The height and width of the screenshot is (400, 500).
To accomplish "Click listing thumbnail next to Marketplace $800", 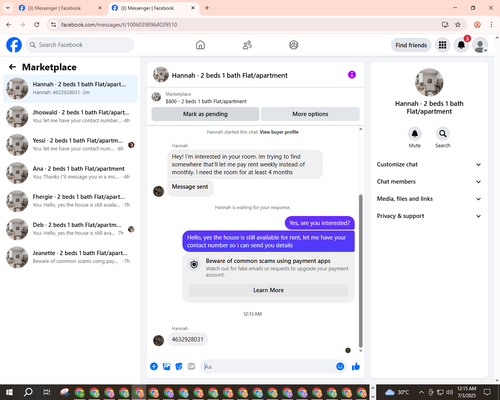I will tap(156, 97).
